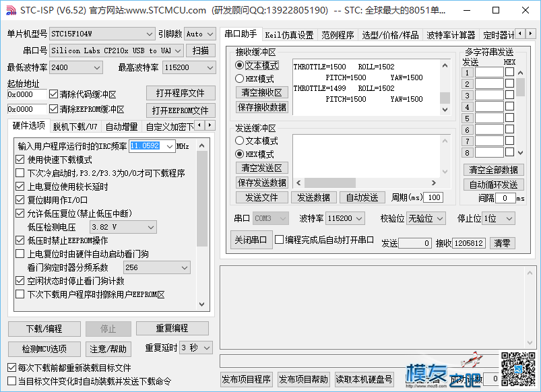541x392 pixels.
Task: Click 检测MCU选项 button
Action: 44,349
